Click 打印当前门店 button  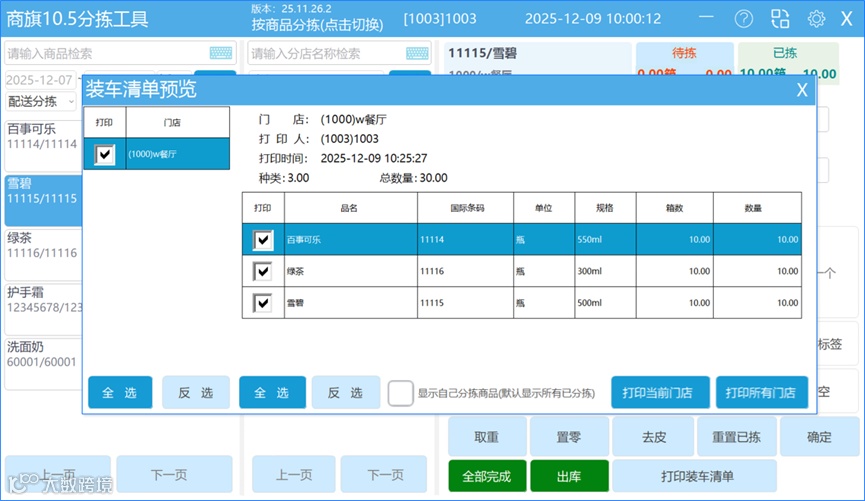(660, 392)
